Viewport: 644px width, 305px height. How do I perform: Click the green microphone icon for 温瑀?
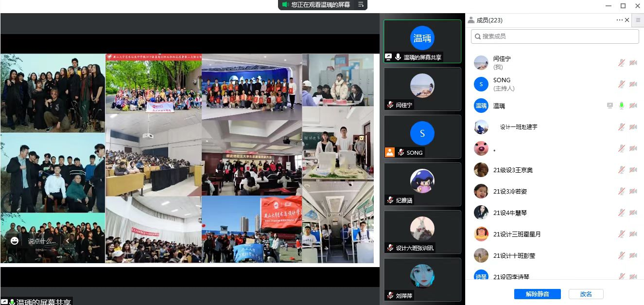(621, 106)
